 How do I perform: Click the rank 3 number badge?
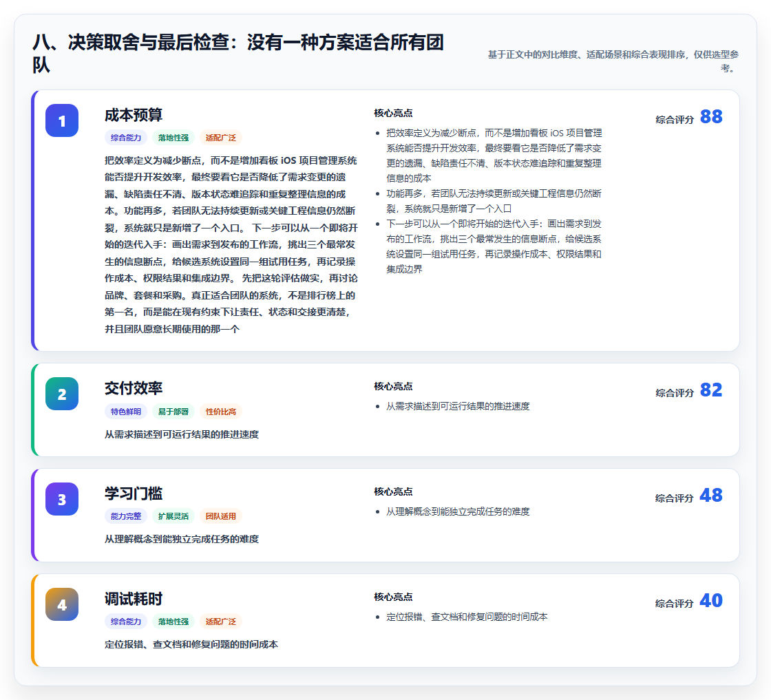click(x=62, y=499)
